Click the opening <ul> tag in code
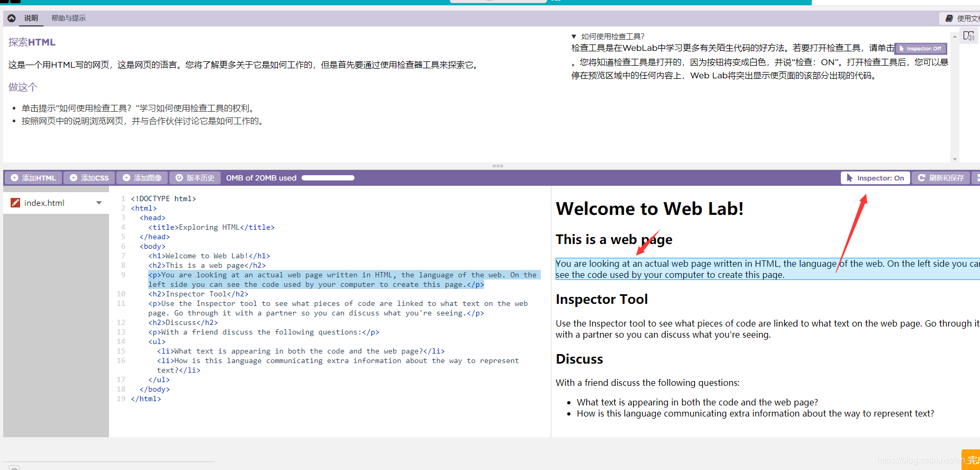The image size is (980, 470). 157,341
